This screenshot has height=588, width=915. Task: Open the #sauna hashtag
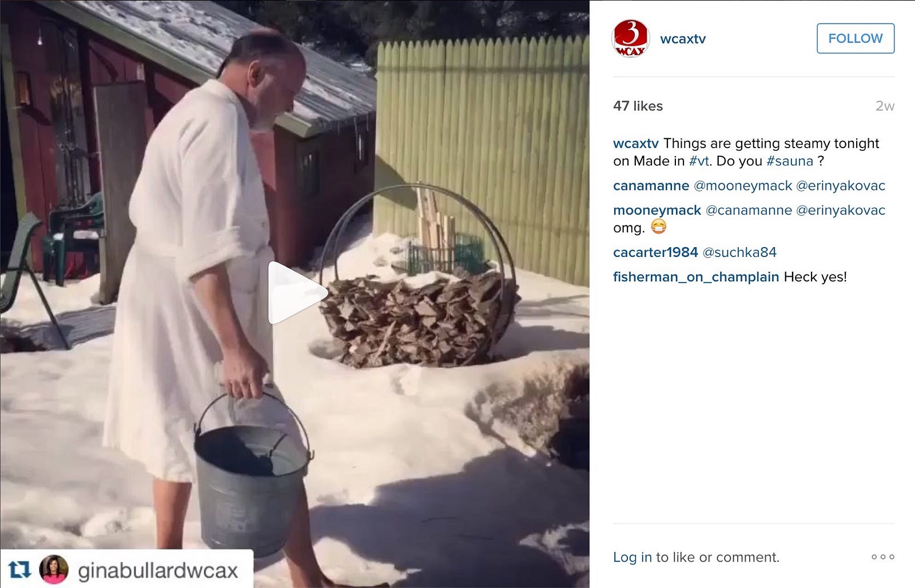point(790,161)
